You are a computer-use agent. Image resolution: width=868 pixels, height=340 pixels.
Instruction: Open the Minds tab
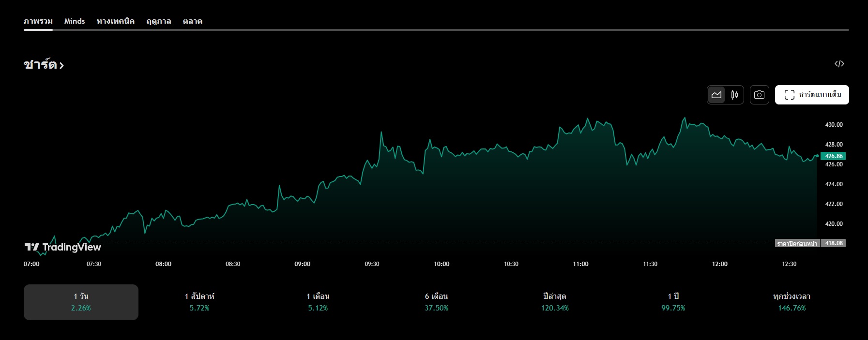coord(75,21)
